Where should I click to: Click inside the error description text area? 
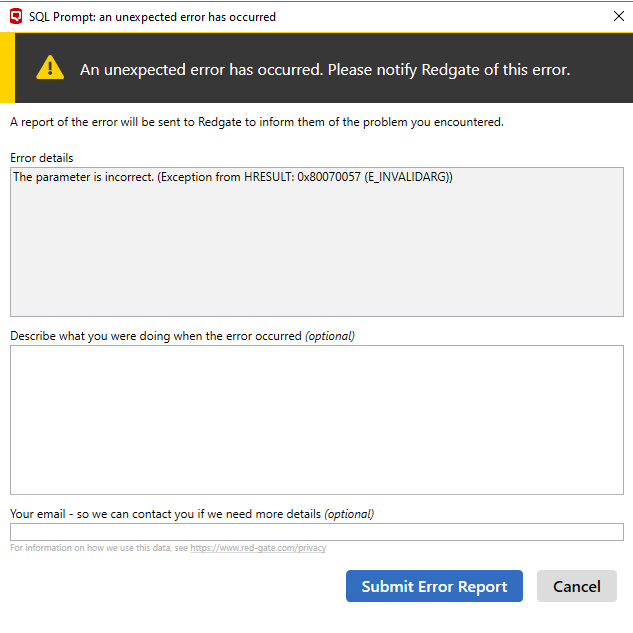click(x=316, y=419)
